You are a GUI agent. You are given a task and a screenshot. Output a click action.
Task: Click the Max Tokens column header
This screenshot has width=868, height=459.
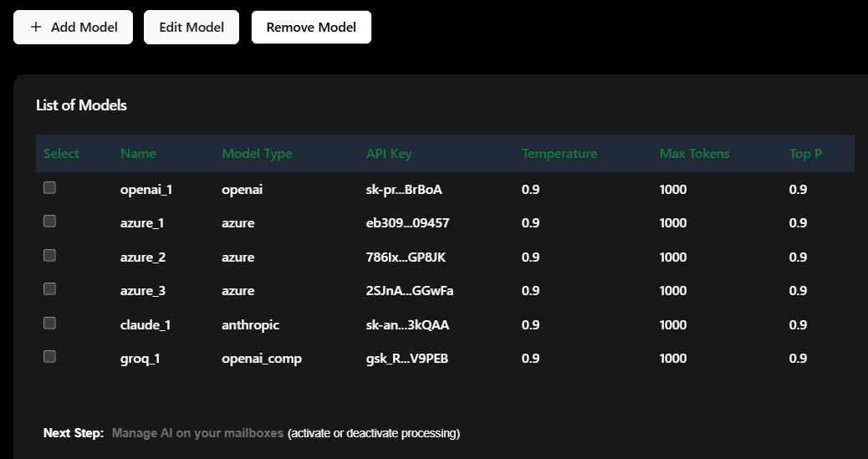(x=695, y=153)
